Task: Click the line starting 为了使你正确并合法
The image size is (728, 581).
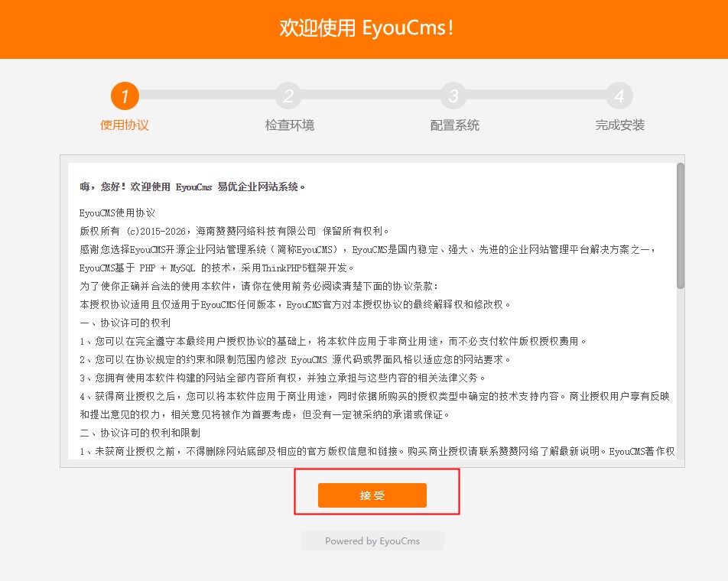Action: point(258,287)
